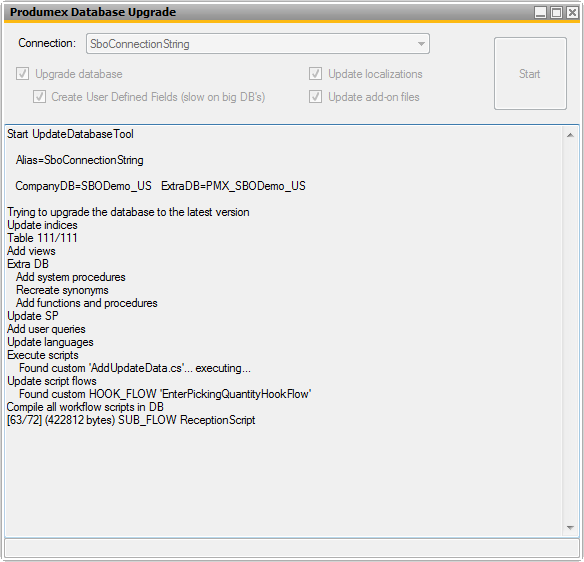Maximize the Produmex Database Upgrade window
This screenshot has width=584, height=562.
[x=556, y=12]
